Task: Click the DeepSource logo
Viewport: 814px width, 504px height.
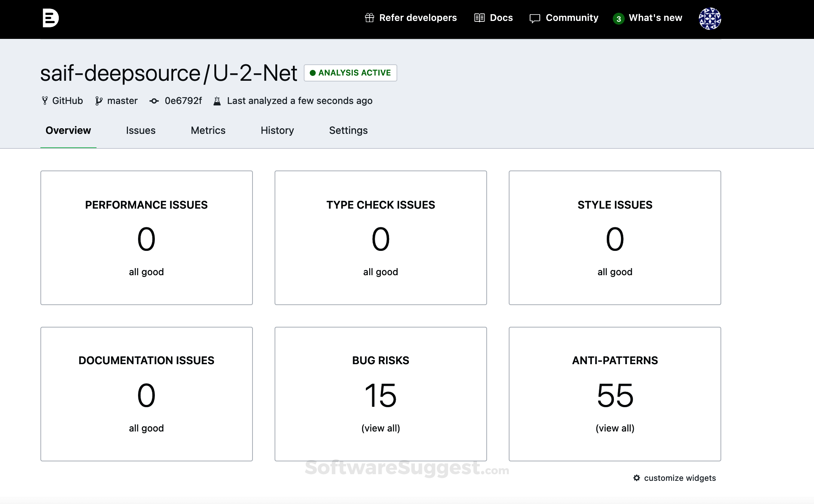Action: (51, 18)
